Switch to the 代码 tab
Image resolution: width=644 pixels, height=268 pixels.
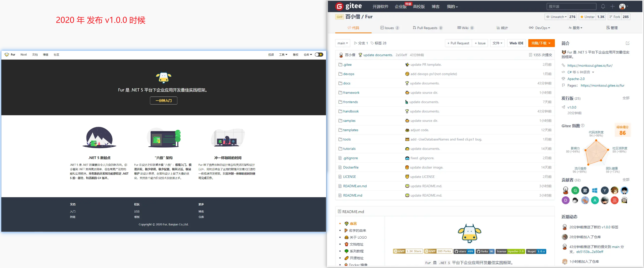tap(353, 28)
